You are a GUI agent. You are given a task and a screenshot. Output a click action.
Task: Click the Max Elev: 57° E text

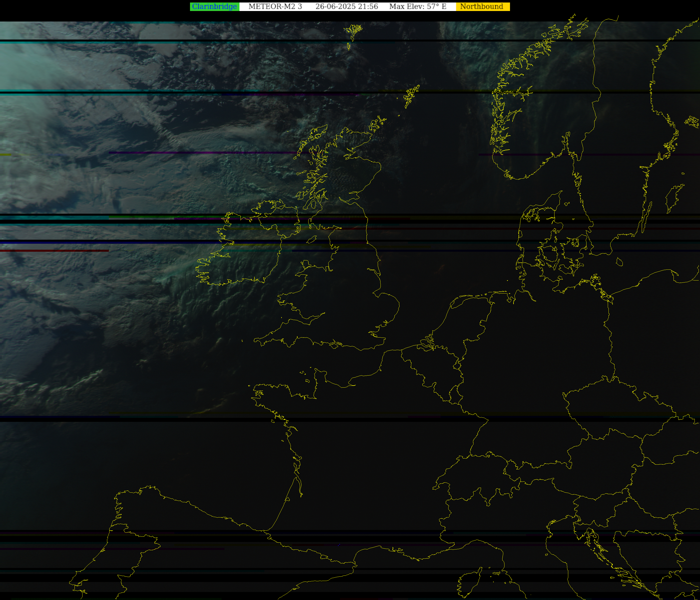pyautogui.click(x=417, y=7)
